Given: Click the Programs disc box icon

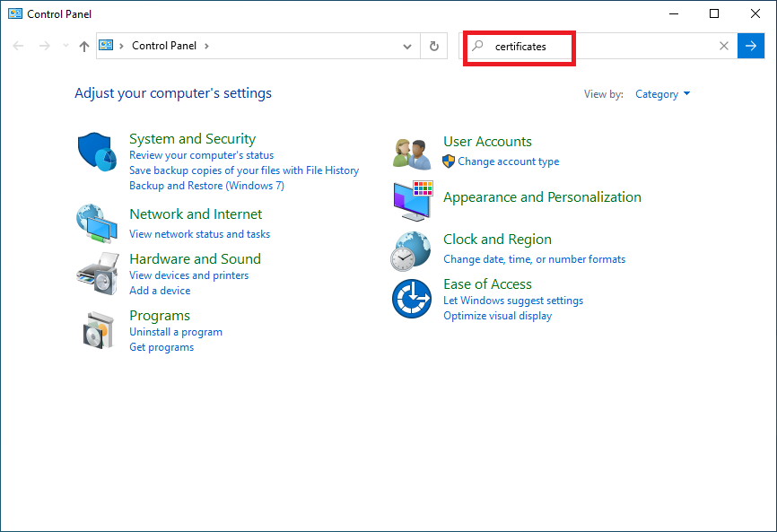Looking at the screenshot, I should (x=98, y=330).
